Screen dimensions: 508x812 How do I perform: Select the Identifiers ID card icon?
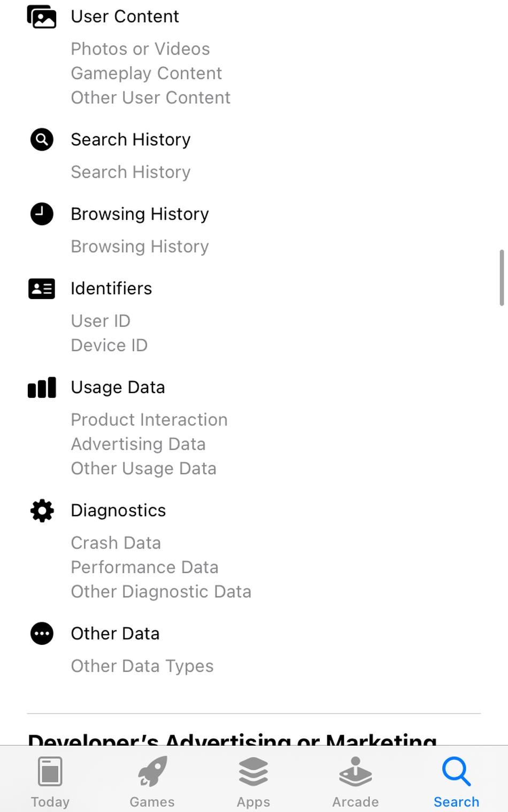42,289
